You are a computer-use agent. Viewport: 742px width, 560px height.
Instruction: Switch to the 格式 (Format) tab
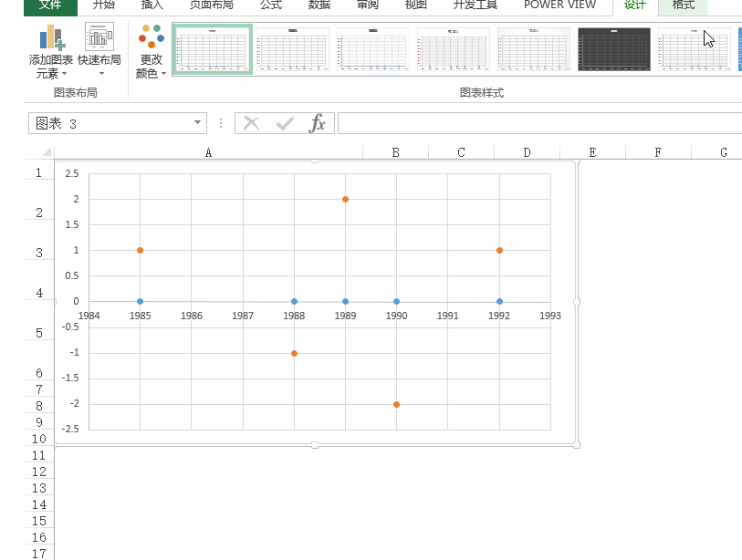[683, 5]
